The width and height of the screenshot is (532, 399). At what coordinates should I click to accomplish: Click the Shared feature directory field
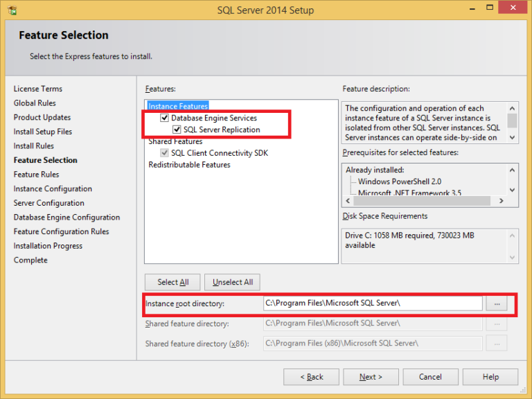pyautogui.click(x=373, y=323)
